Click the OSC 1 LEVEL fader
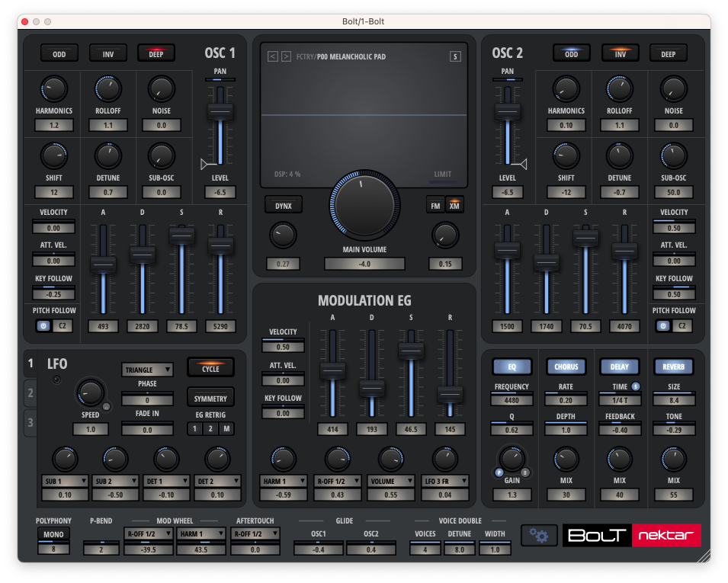728x583 pixels. pos(220,111)
